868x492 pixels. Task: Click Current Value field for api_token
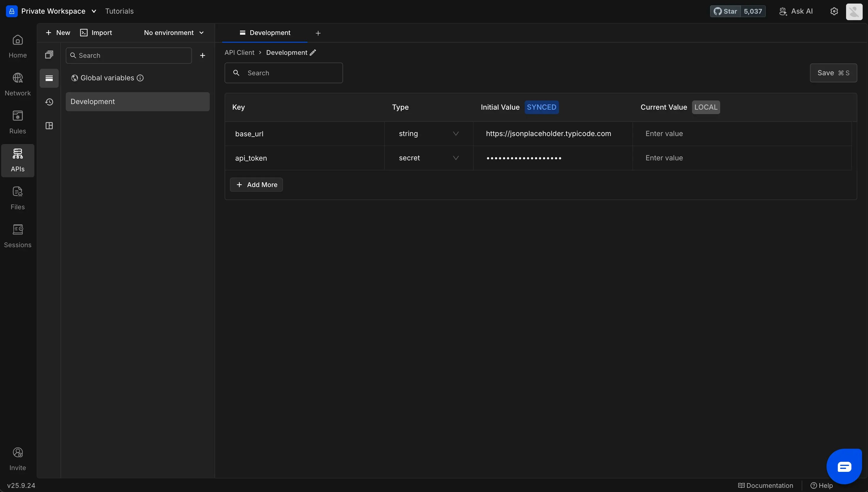tap(741, 158)
